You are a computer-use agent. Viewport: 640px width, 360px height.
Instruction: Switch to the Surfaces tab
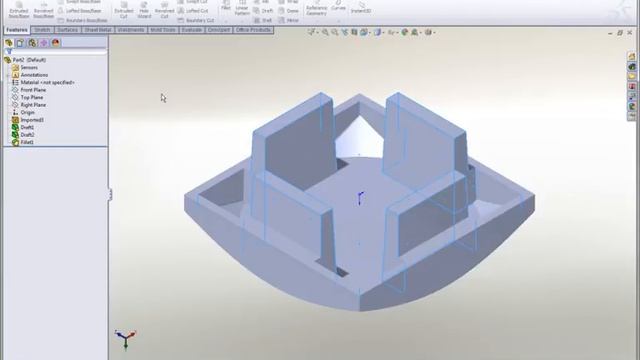click(67, 30)
